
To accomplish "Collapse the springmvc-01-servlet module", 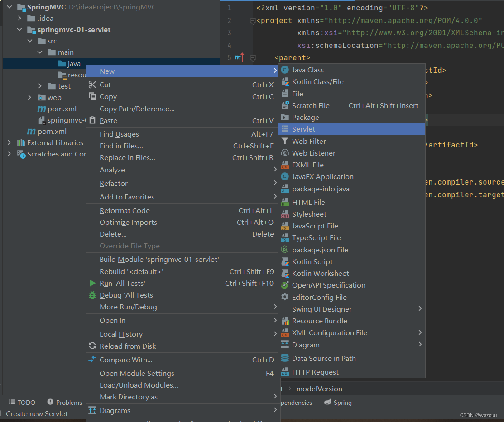I will point(19,29).
